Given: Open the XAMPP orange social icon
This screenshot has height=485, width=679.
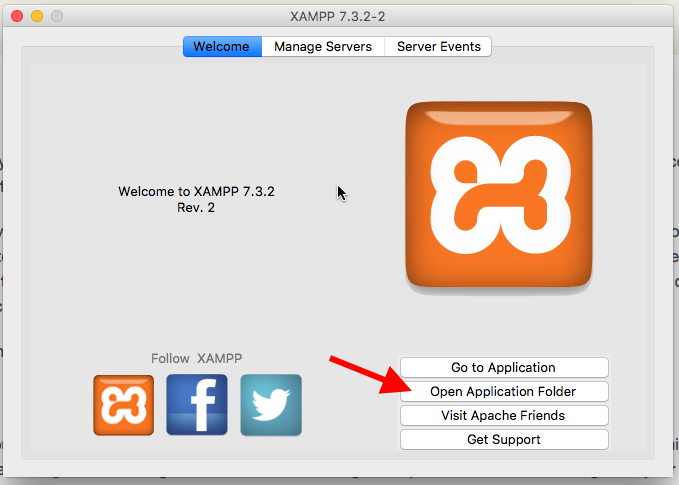Looking at the screenshot, I should [123, 405].
